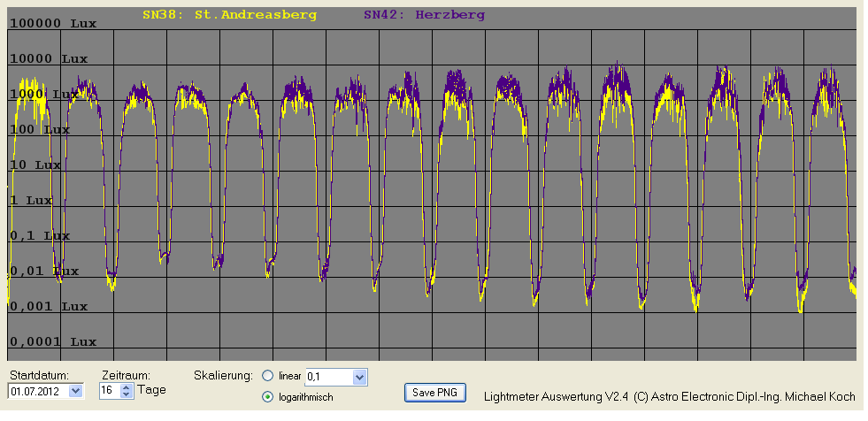Click the 0,0001 Lux axis label
This screenshot has width=868, height=421.
pos(52,341)
